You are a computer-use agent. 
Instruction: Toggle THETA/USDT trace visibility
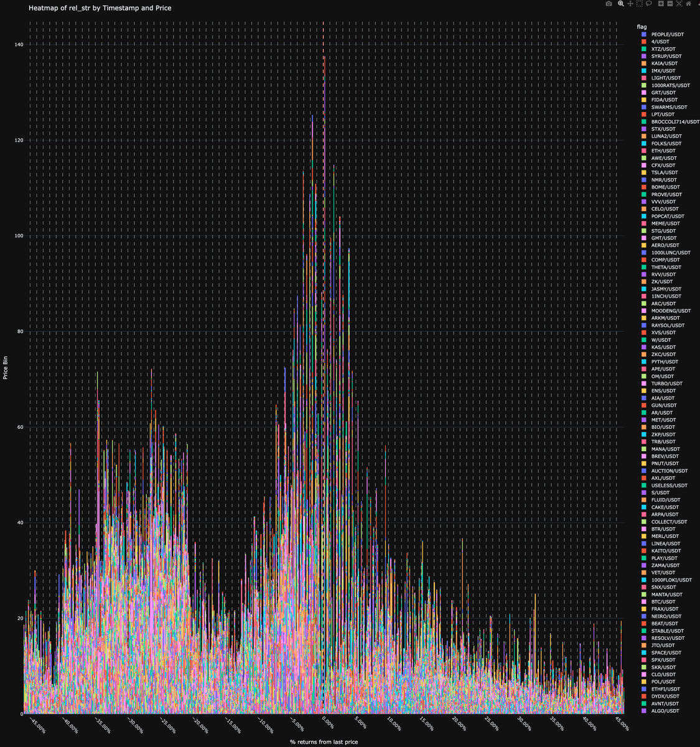pos(661,267)
